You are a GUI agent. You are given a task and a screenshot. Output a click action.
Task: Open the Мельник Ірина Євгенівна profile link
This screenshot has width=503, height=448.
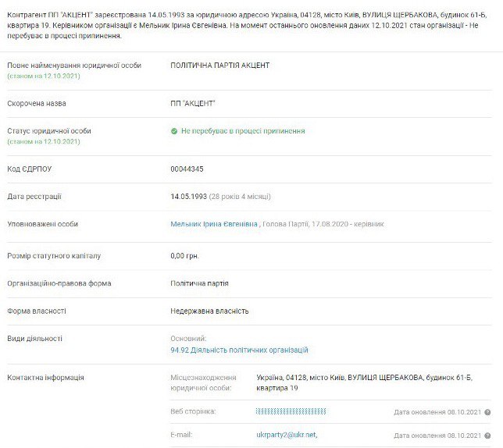212,224
